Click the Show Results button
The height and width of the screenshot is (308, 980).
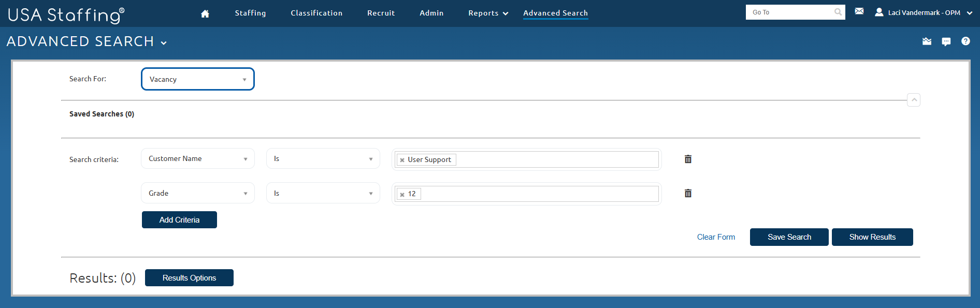[872, 237]
